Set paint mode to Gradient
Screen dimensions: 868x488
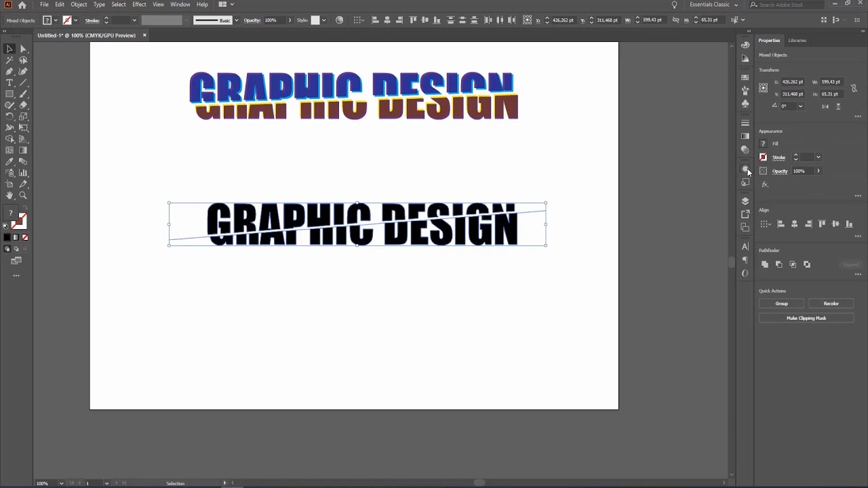pyautogui.click(x=16, y=237)
